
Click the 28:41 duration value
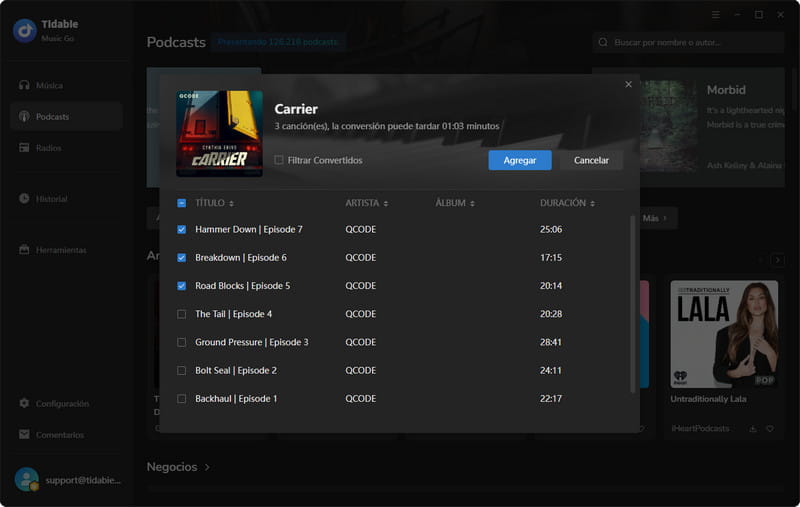click(551, 342)
